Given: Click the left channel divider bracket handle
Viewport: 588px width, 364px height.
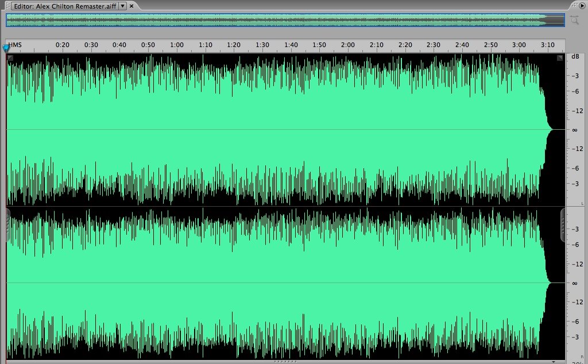Looking at the screenshot, I should pos(8,225).
